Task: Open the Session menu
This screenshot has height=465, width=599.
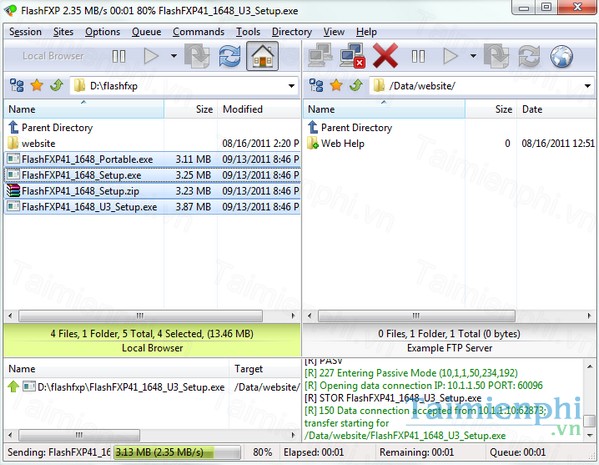Action: [x=25, y=32]
